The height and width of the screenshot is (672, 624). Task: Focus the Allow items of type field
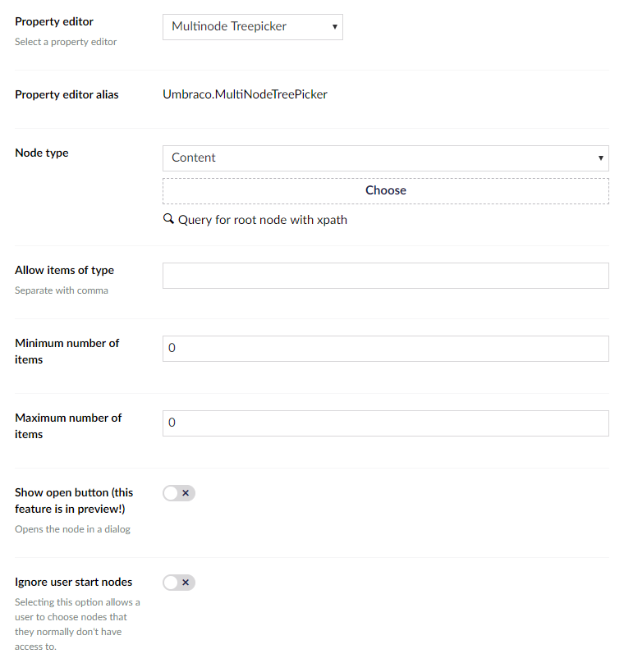(386, 276)
